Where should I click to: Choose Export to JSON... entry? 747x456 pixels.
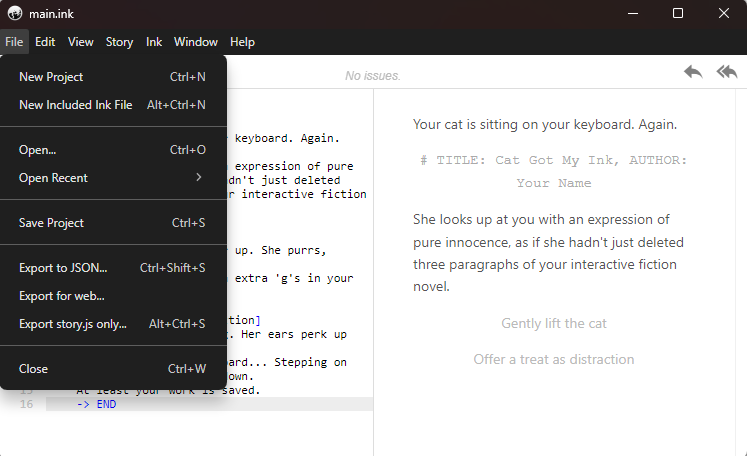[x=113, y=268]
